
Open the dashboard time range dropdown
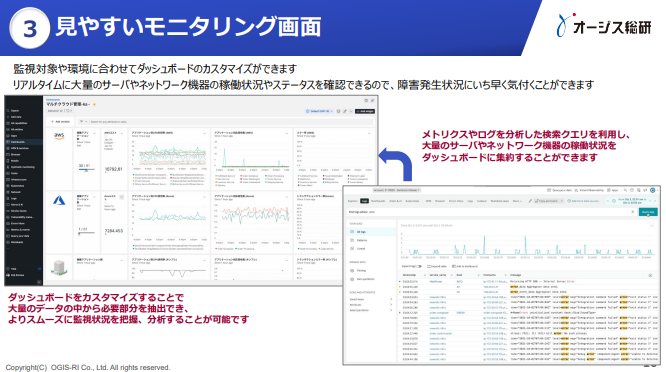click(x=319, y=111)
